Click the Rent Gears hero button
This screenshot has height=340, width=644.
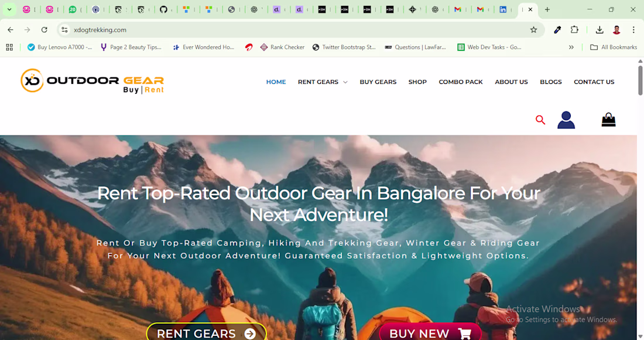[207, 332]
